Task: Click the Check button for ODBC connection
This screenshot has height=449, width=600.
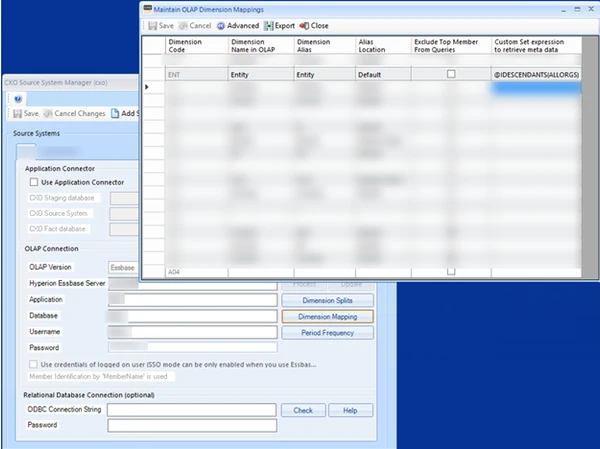Action: point(303,410)
